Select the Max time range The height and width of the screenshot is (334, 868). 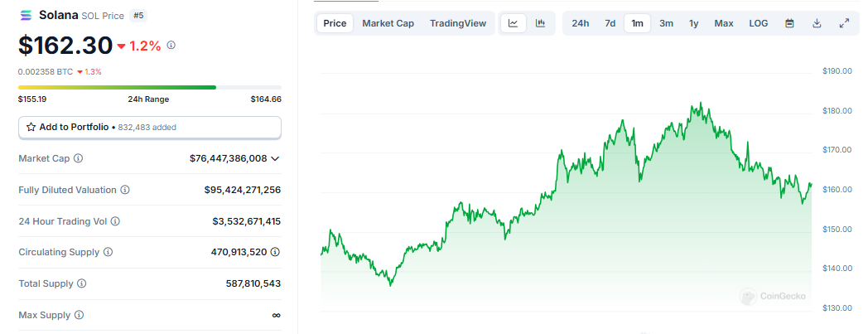724,23
